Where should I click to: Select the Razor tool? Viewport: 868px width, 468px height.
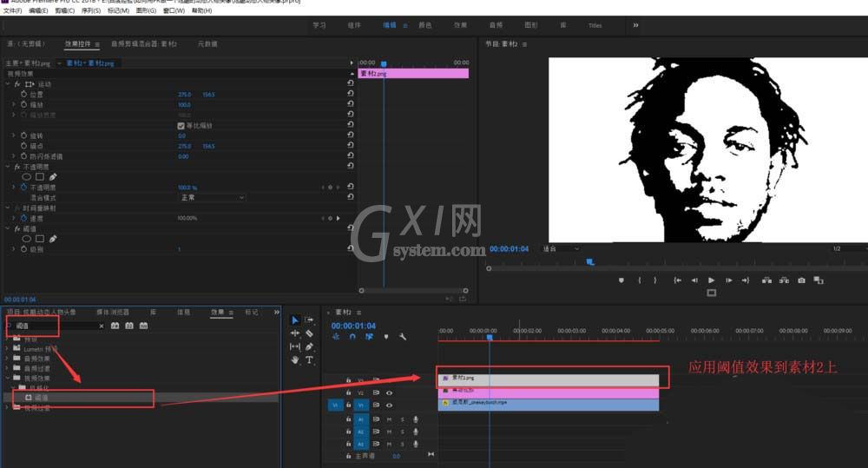point(309,333)
